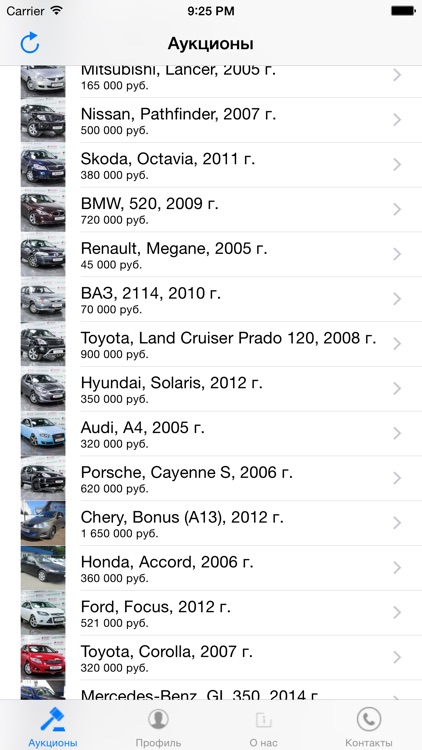Go to the Контакты tab
This screenshot has width=422, height=750.
[x=369, y=726]
